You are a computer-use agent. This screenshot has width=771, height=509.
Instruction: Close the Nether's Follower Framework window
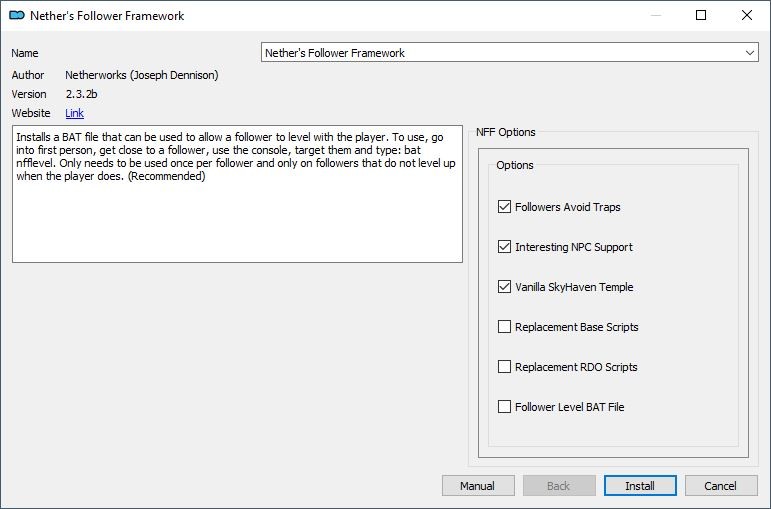point(746,15)
